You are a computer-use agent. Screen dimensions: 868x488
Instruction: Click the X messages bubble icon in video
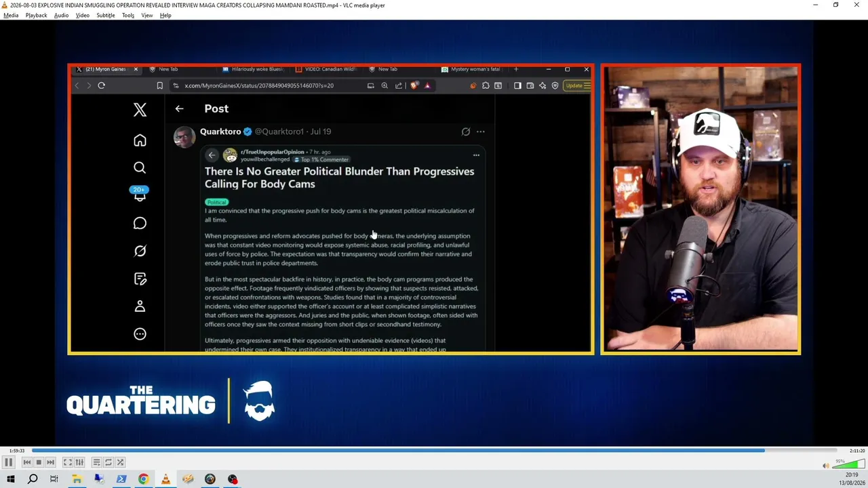pyautogui.click(x=140, y=223)
